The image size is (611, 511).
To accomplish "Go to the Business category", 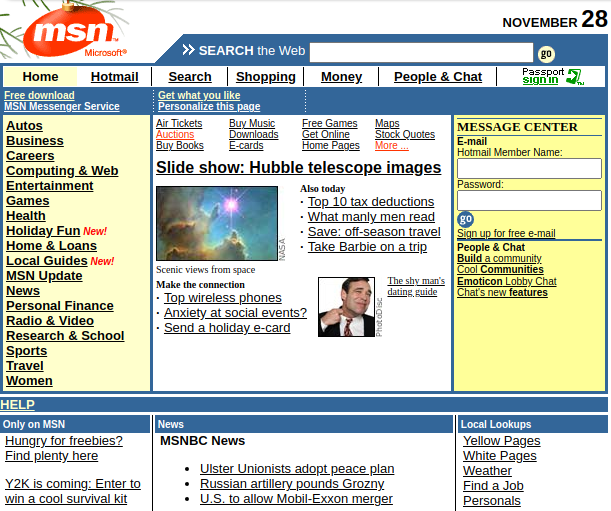I will point(35,141).
